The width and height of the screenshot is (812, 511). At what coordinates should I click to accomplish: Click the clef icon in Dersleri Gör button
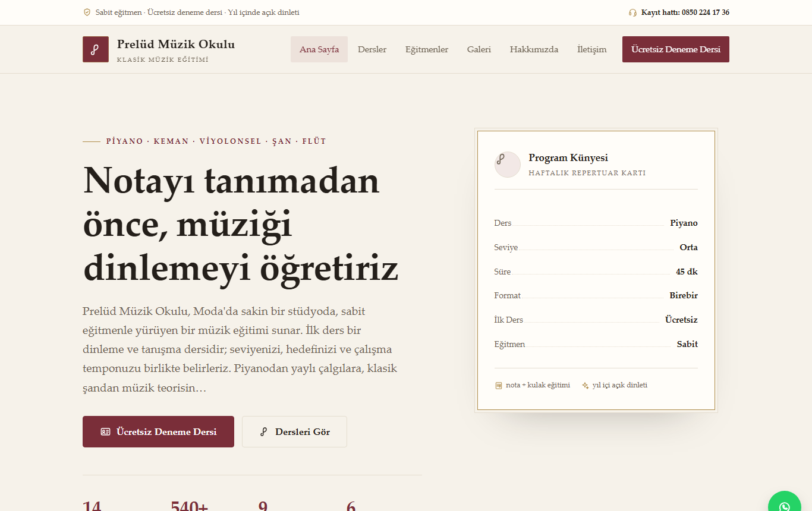264,432
